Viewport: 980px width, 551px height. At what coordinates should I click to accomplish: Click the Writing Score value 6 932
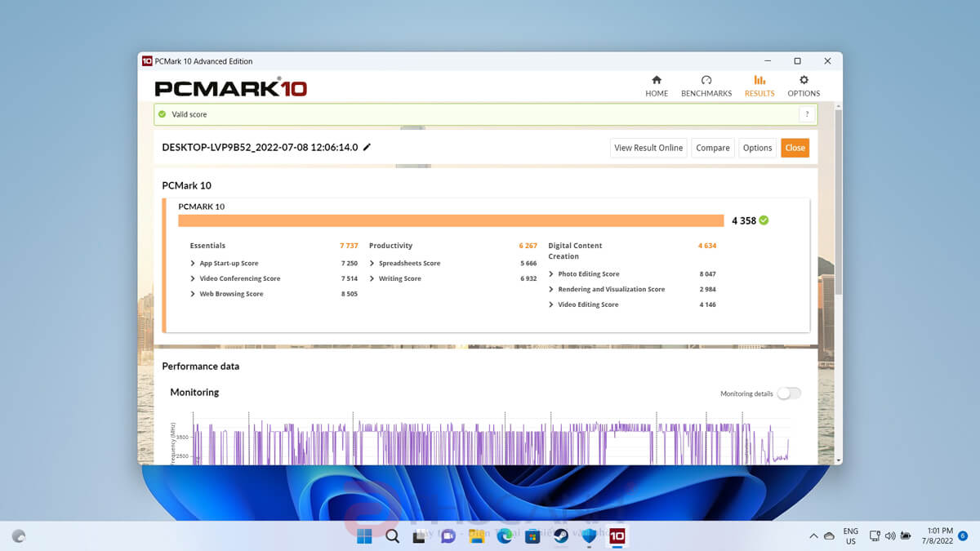coord(528,278)
